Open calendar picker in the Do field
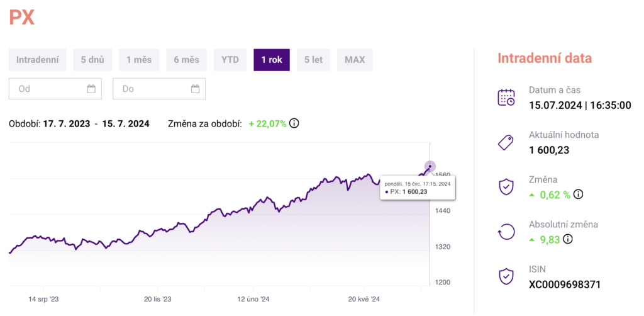This screenshot has width=644, height=316. click(195, 89)
